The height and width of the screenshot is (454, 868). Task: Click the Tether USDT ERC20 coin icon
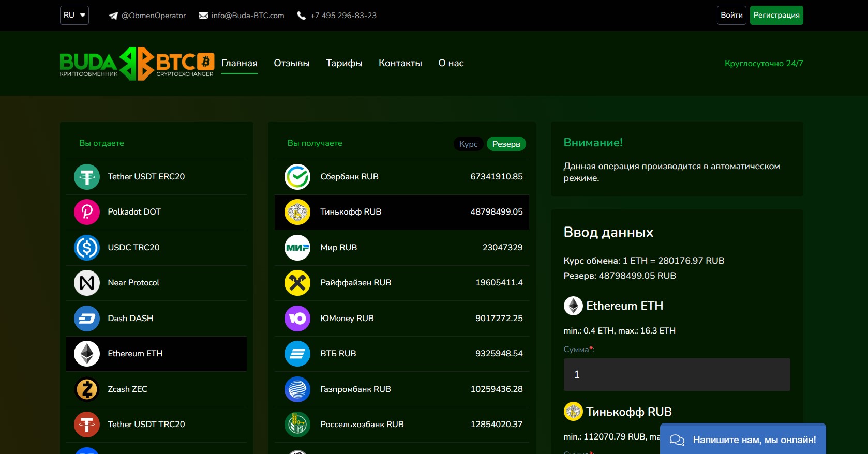[x=87, y=177]
